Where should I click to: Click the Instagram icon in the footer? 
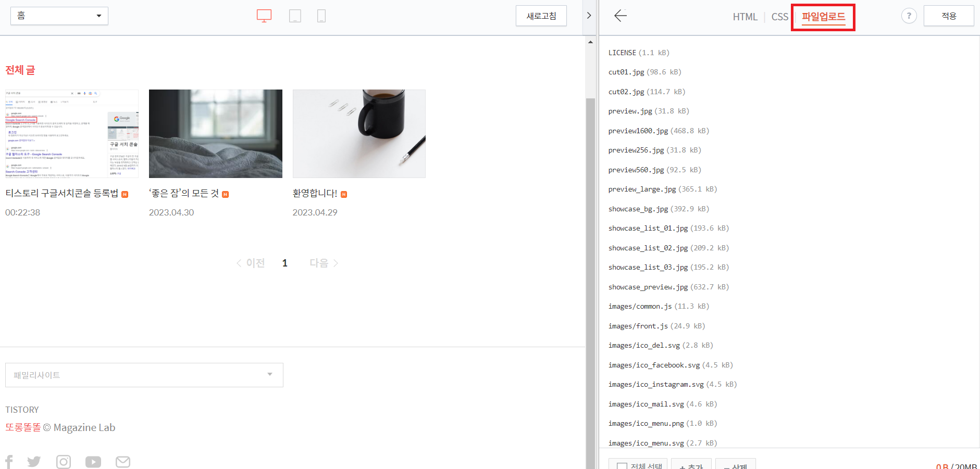64,462
